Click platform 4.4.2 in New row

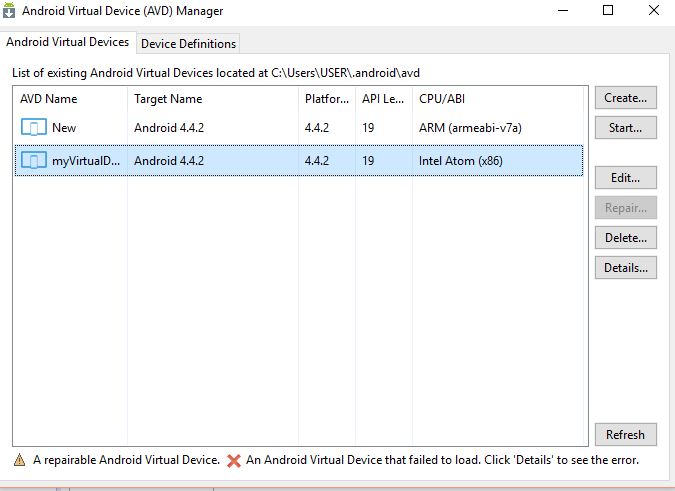(x=317, y=128)
